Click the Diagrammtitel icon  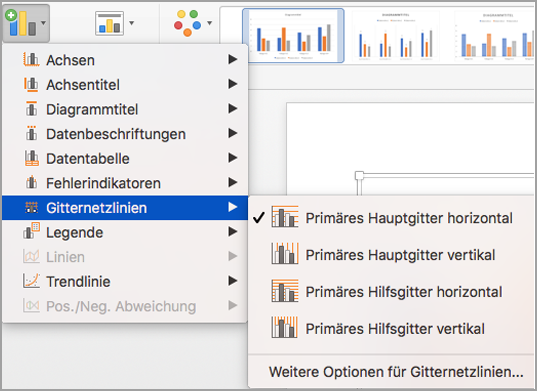click(32, 109)
